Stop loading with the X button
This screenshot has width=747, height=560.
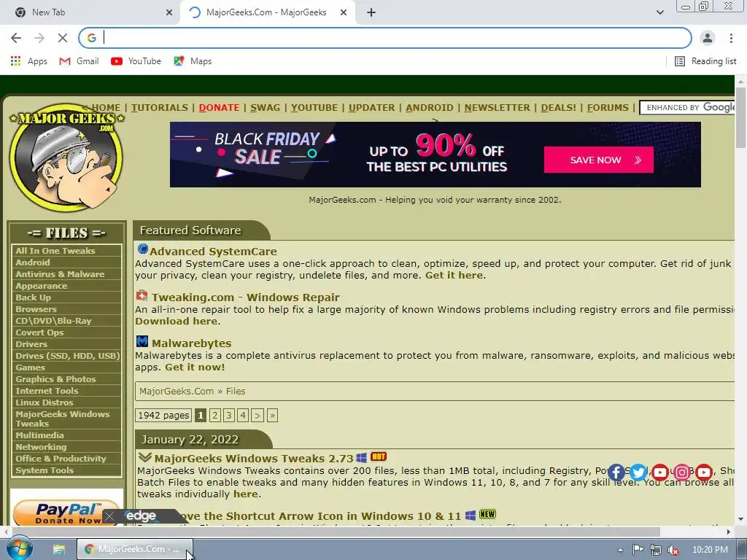click(x=63, y=38)
